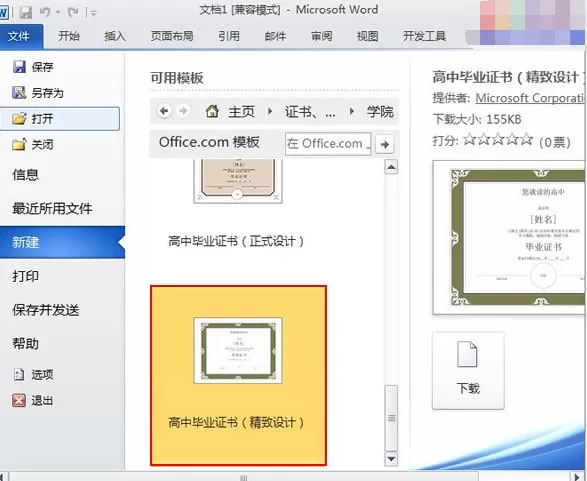The height and width of the screenshot is (481, 587).
Task: Click the bottom horizontal scrollbar thumb
Action: pos(244,477)
